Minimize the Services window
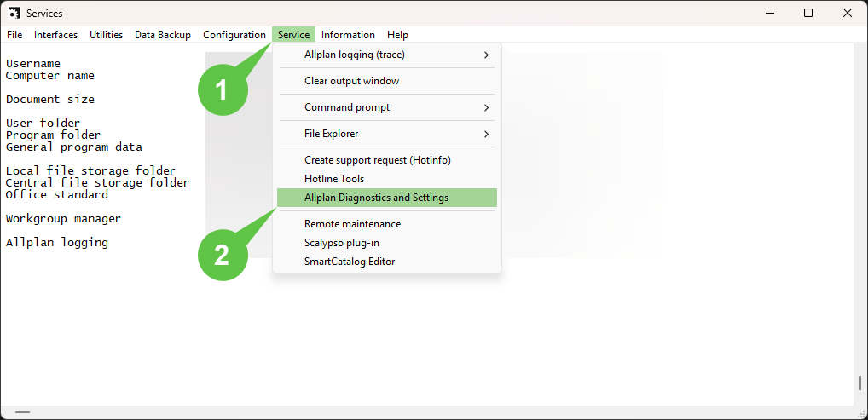Image resolution: width=868 pixels, height=420 pixels. click(769, 14)
